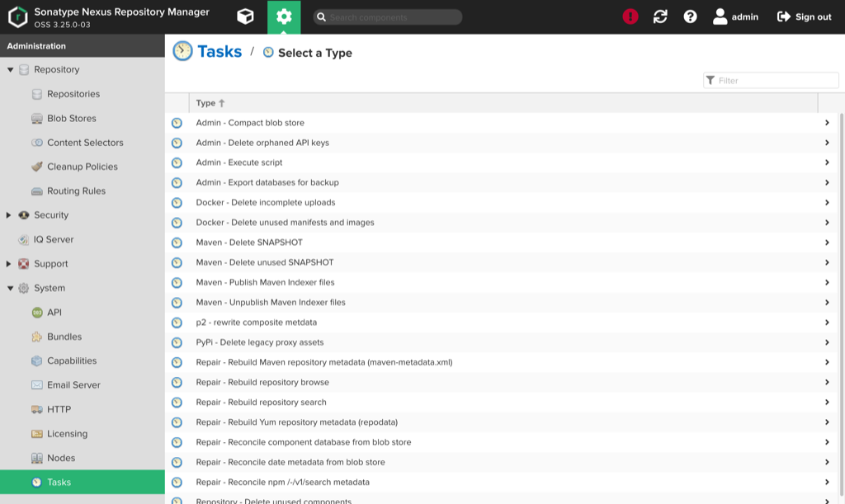The height and width of the screenshot is (504, 845).
Task: Select Maven - Delete unused SNAPSHOT
Action: (x=501, y=262)
